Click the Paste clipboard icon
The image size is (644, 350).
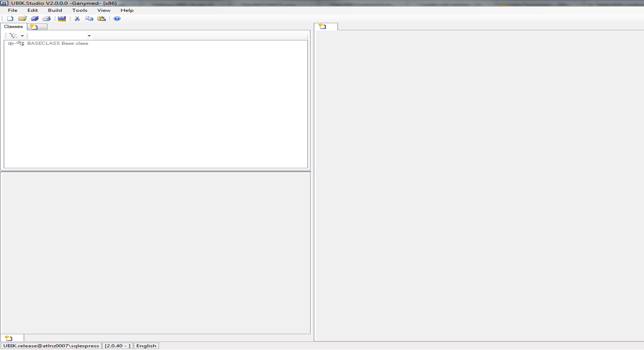(x=101, y=19)
